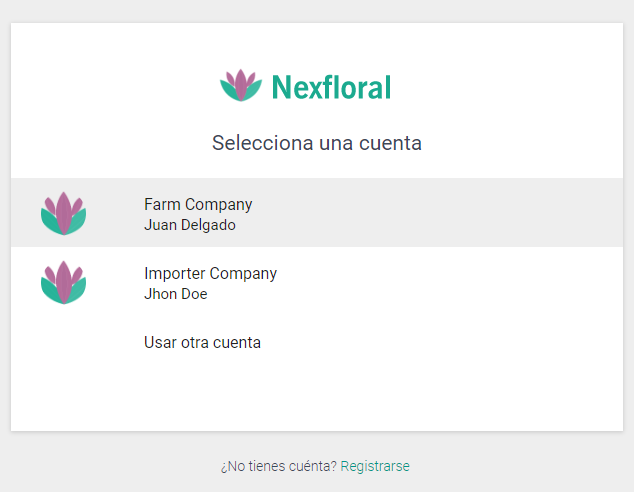Click the green leaf of Importer Company avatar
The image size is (634, 492).
(x=49, y=291)
